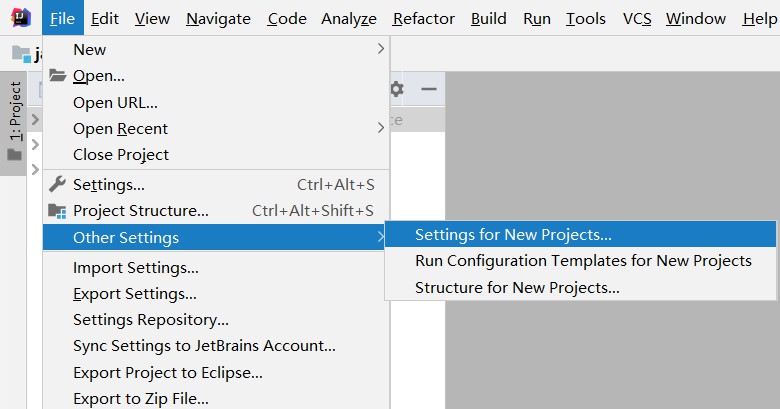The image size is (780, 409).
Task: Click Close Project
Action: 121,155
